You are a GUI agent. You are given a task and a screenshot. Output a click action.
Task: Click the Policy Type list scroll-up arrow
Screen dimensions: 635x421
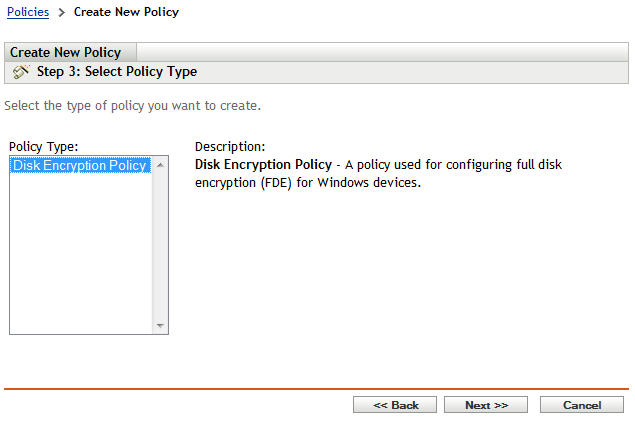point(160,165)
